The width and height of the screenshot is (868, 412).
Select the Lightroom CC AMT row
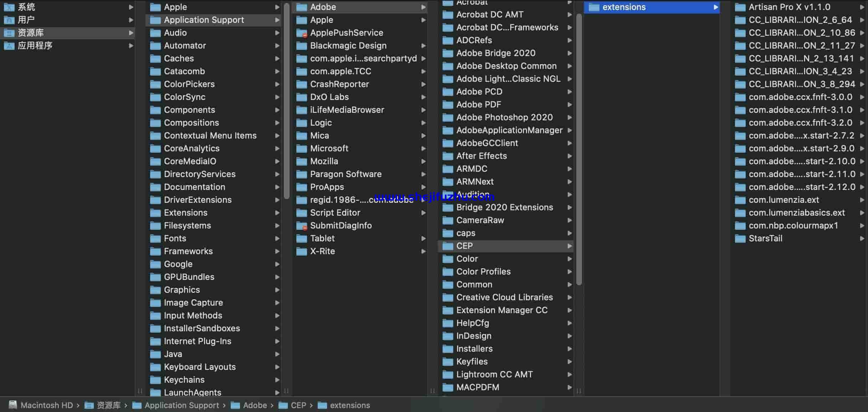[506, 375]
